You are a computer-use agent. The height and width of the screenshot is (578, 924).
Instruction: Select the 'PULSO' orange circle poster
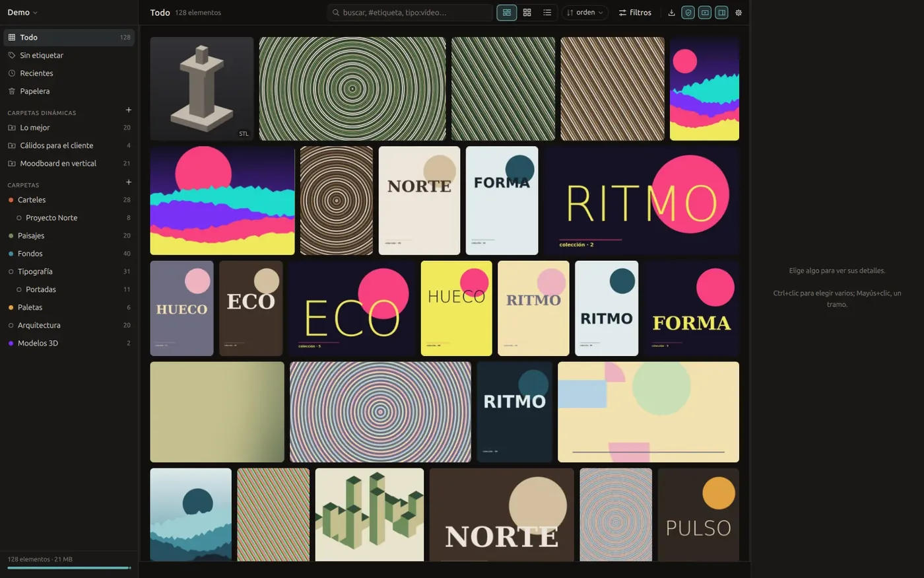tap(698, 515)
